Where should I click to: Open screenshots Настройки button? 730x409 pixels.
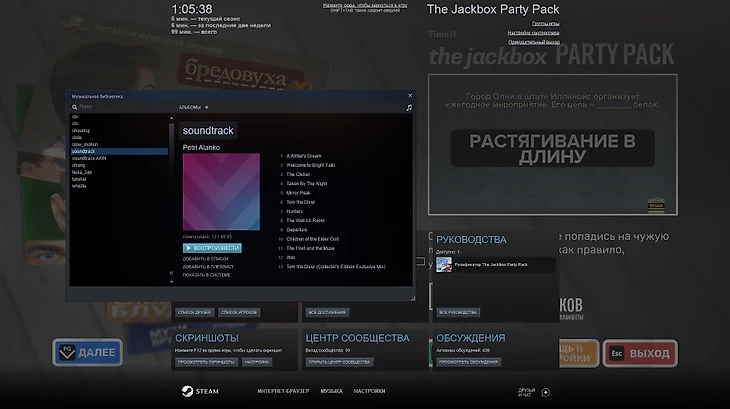click(x=257, y=362)
